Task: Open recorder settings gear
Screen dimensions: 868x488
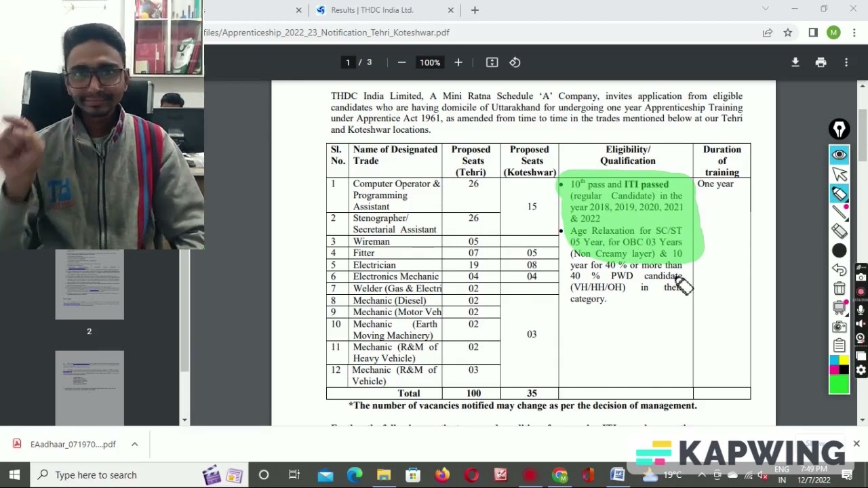Action: coord(861,370)
